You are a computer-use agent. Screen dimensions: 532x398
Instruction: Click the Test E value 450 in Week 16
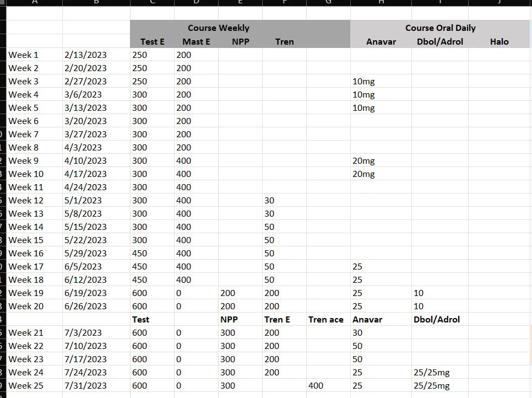(140, 254)
